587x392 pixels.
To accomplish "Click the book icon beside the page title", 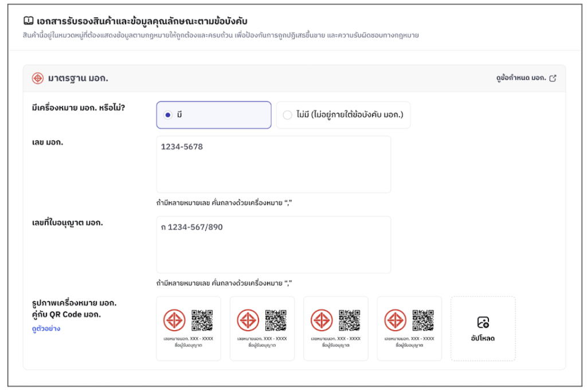I will [x=29, y=21].
